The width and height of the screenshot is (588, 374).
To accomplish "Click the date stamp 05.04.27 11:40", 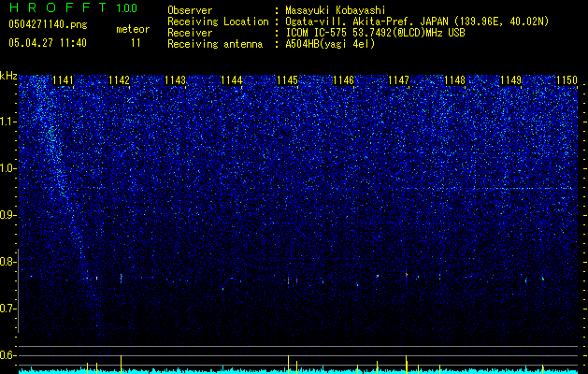I will [x=48, y=43].
